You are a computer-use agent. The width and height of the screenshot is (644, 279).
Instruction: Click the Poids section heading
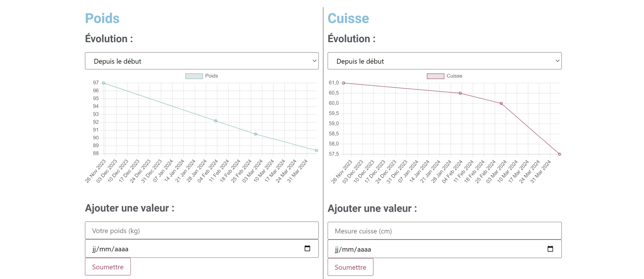[x=102, y=18]
